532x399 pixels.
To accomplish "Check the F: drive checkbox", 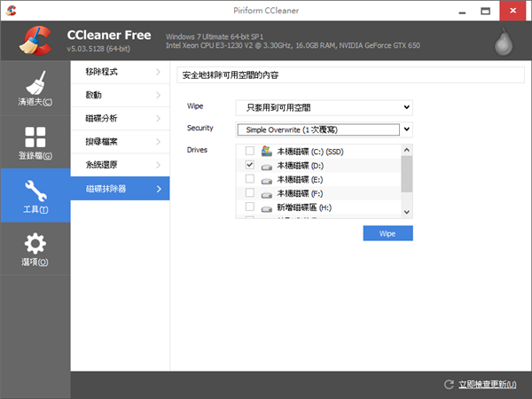I will tap(250, 192).
